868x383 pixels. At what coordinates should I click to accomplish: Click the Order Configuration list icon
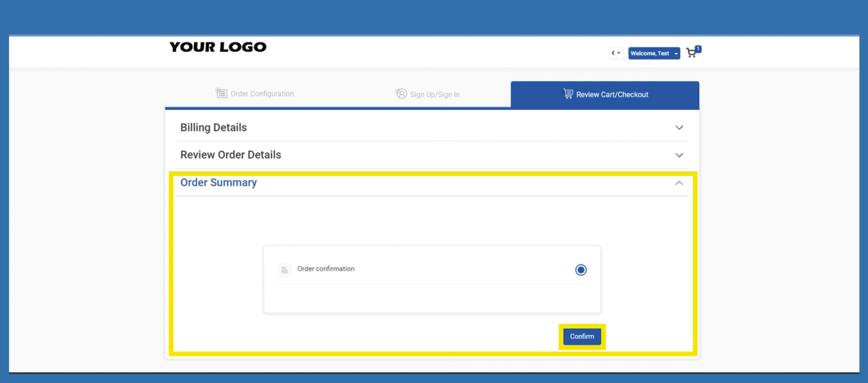click(221, 94)
